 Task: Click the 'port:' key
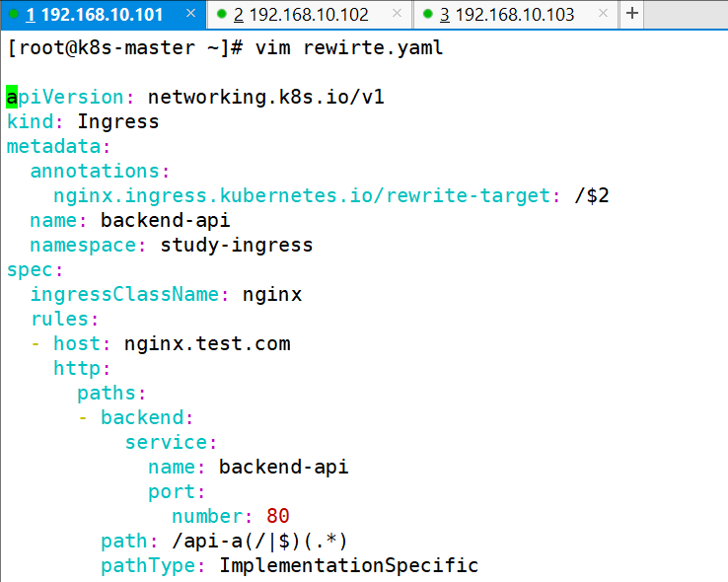(177, 491)
